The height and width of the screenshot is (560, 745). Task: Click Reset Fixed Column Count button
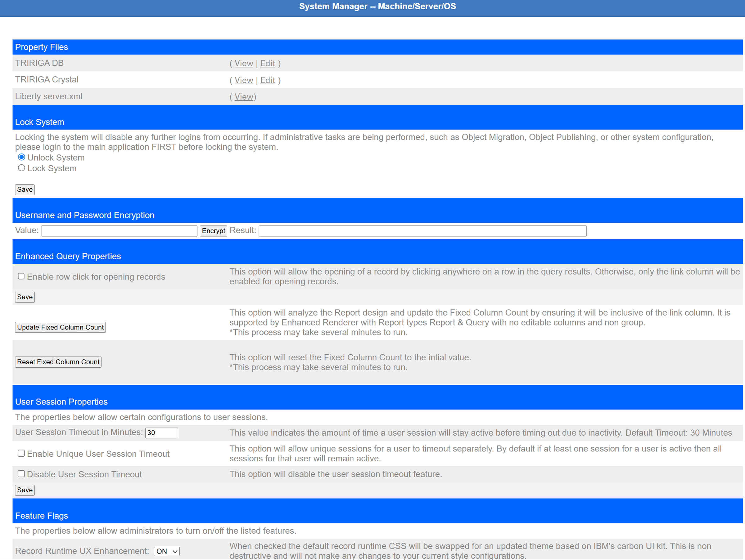coord(58,362)
